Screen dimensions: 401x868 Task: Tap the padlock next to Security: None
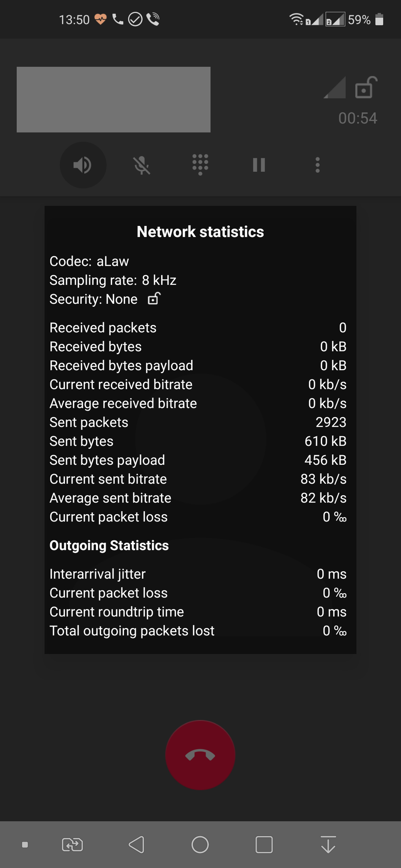(154, 299)
